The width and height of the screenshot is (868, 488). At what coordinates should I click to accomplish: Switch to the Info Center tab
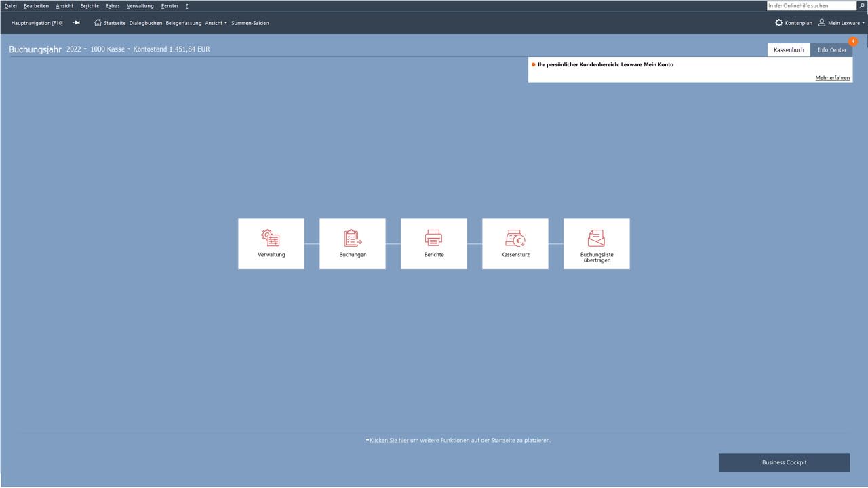[831, 50]
